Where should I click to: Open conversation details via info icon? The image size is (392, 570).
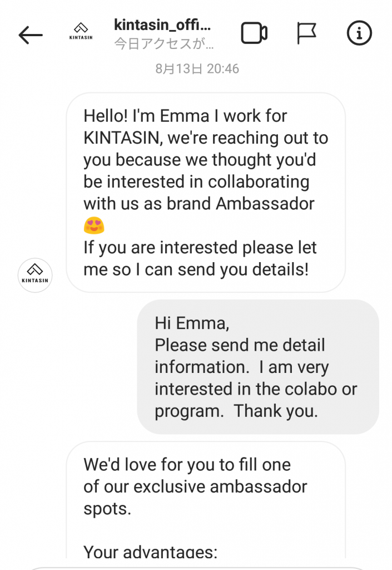359,34
